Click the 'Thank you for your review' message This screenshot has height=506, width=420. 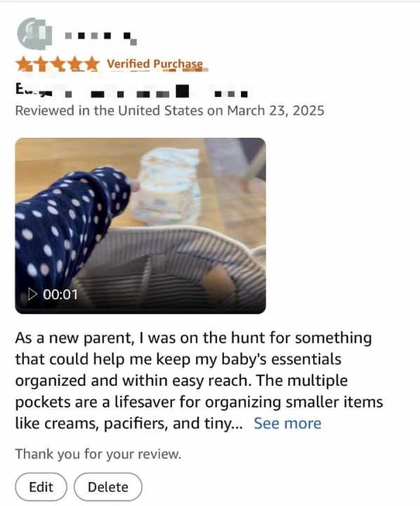point(98,454)
